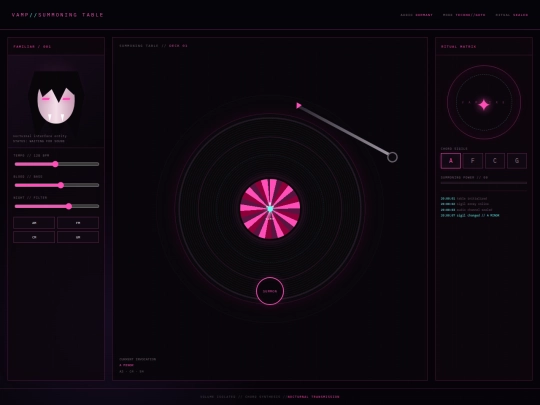Click the A MINOR current invocation label
This screenshot has height=405, width=540.
point(126,365)
